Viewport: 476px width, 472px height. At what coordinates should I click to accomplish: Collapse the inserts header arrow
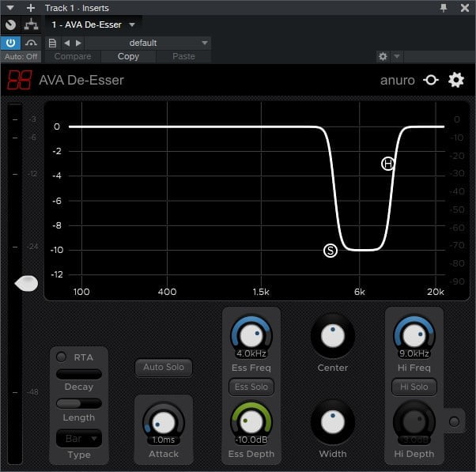click(10, 8)
